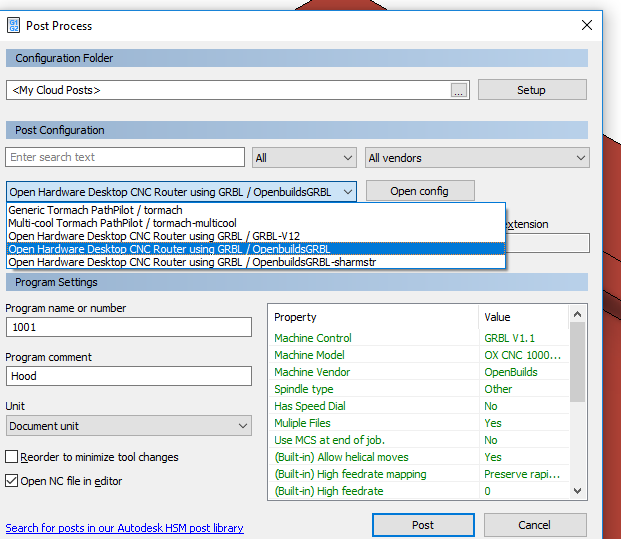Close the Post Process dialog
The width and height of the screenshot is (621, 539).
tap(587, 25)
